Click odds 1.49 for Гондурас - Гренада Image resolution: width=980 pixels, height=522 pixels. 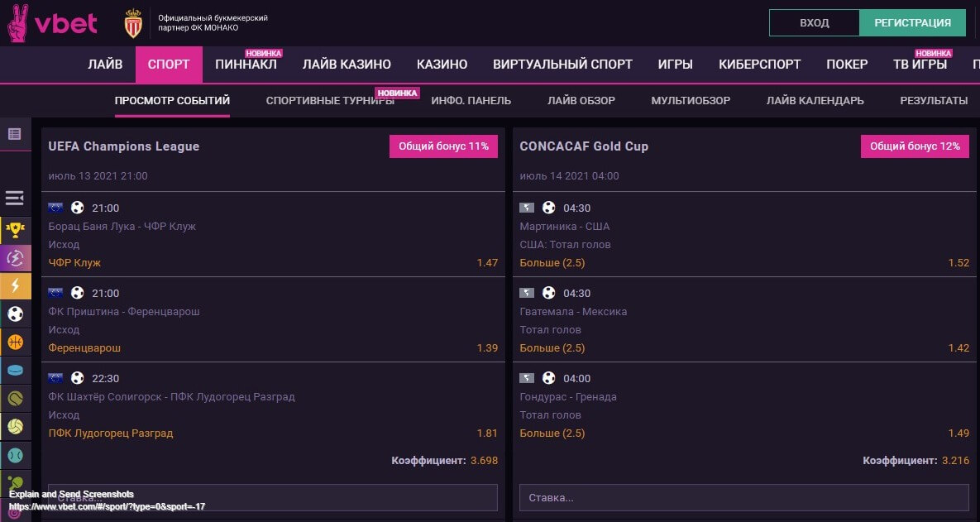958,433
